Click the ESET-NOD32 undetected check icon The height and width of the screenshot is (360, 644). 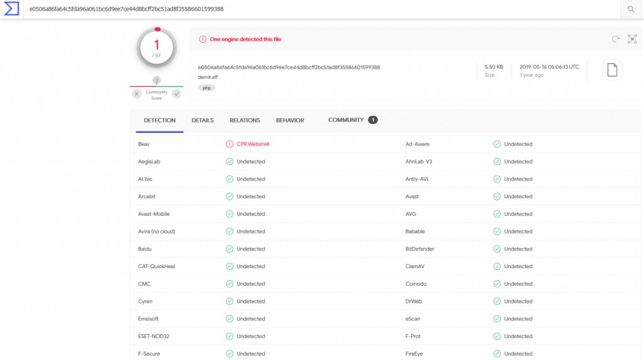click(230, 336)
